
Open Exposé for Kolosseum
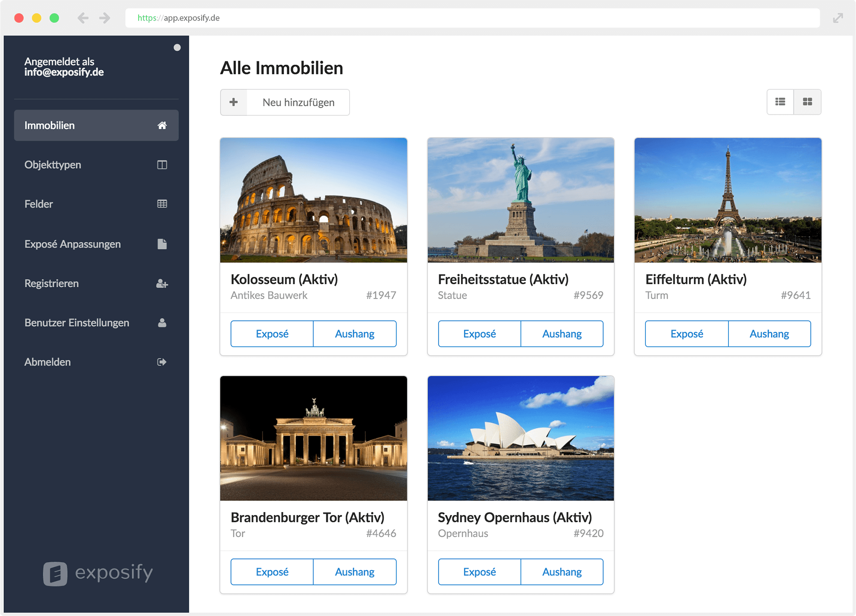coord(272,334)
